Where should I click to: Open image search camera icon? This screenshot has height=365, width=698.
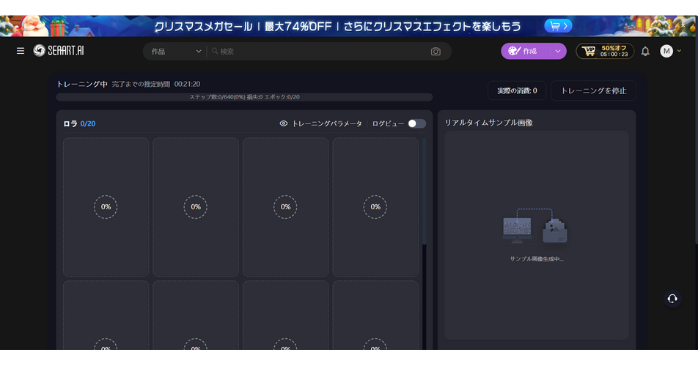click(435, 52)
